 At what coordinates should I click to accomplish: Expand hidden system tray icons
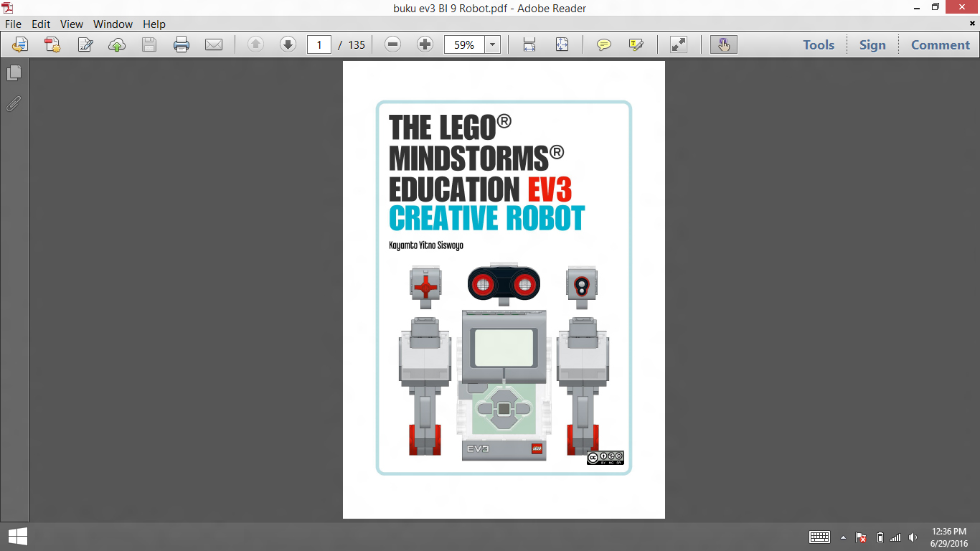tap(843, 536)
